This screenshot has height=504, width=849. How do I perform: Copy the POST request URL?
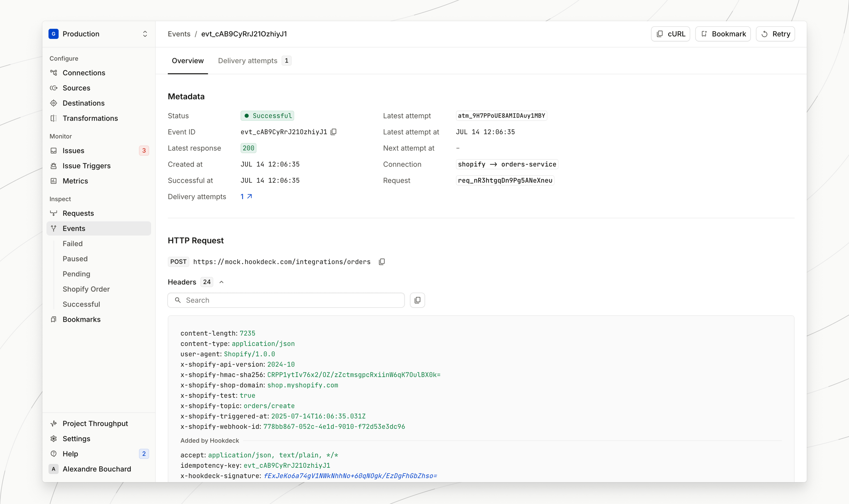[382, 262]
